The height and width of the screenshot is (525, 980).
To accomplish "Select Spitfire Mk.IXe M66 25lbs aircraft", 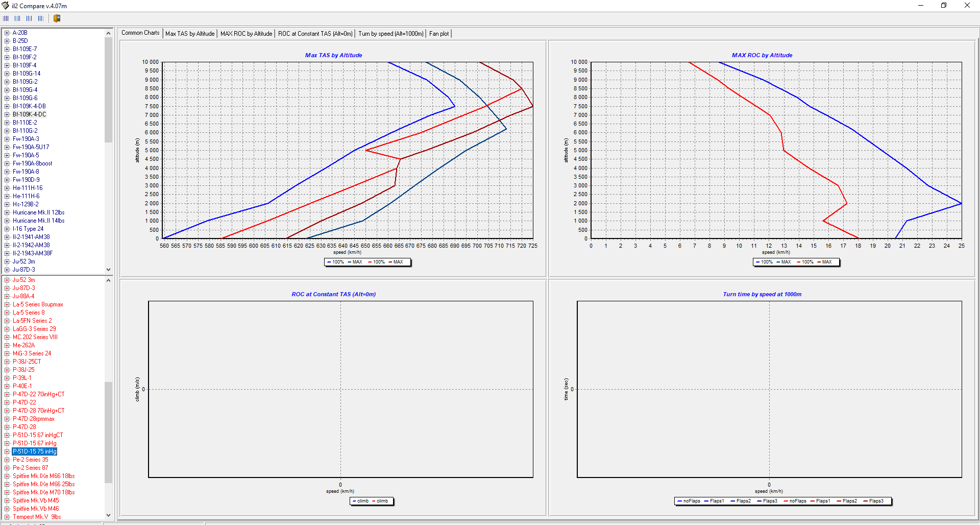I will (44, 484).
